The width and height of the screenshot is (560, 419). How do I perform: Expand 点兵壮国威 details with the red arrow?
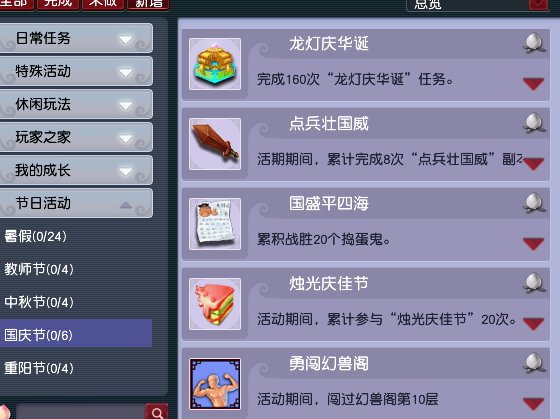coord(533,164)
